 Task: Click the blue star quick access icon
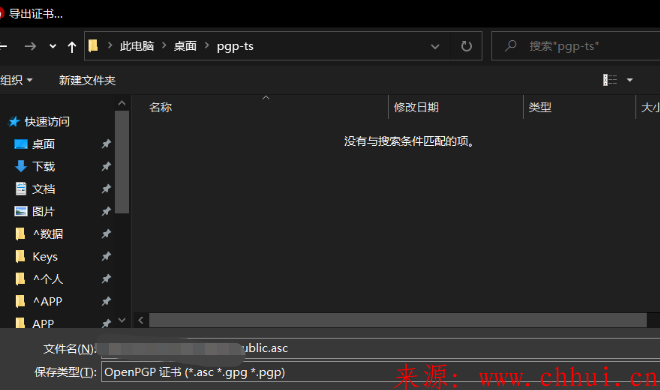pyautogui.click(x=14, y=122)
